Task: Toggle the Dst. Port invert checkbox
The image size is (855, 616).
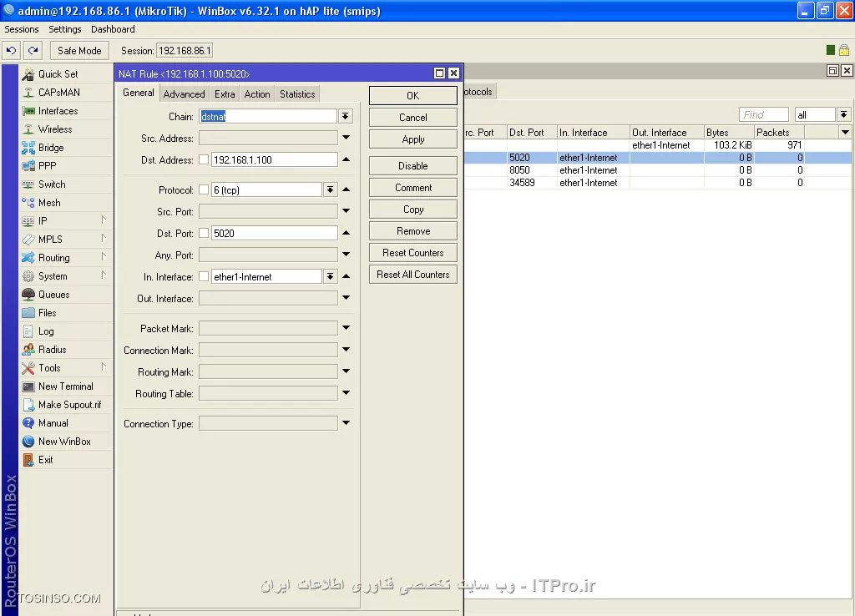Action: [204, 233]
